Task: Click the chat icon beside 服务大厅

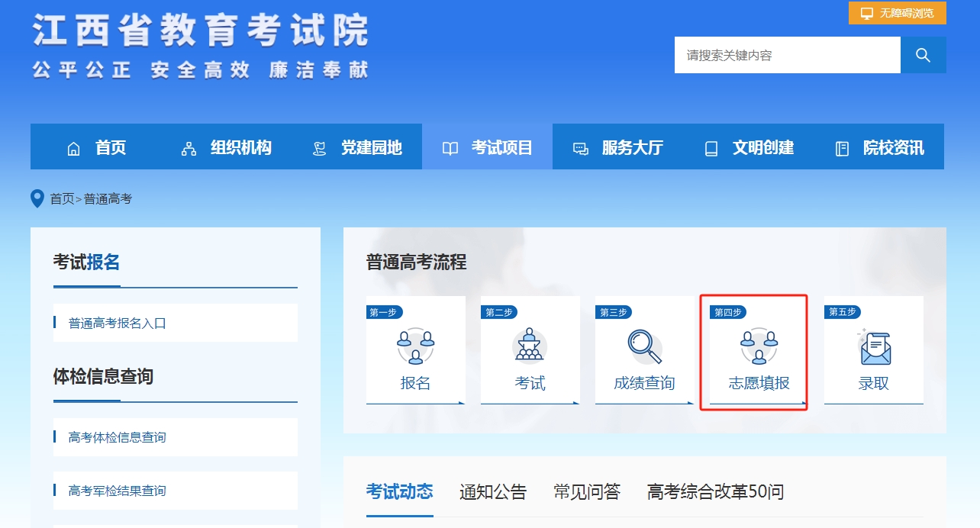Action: (581, 149)
